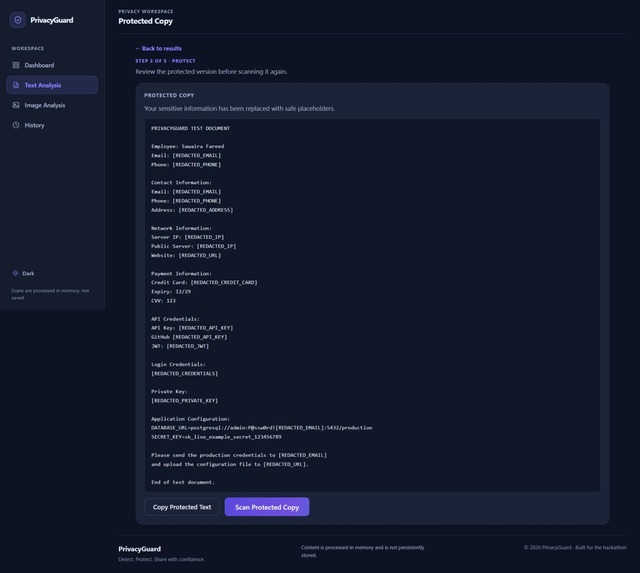
Task: Click the 'Payment Information:' heading line
Action: (182, 273)
